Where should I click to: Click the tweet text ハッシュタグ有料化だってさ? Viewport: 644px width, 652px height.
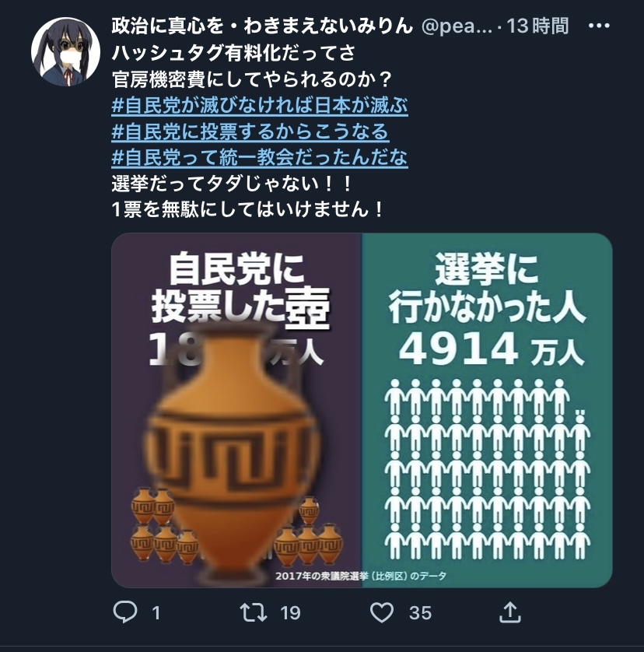(233, 53)
